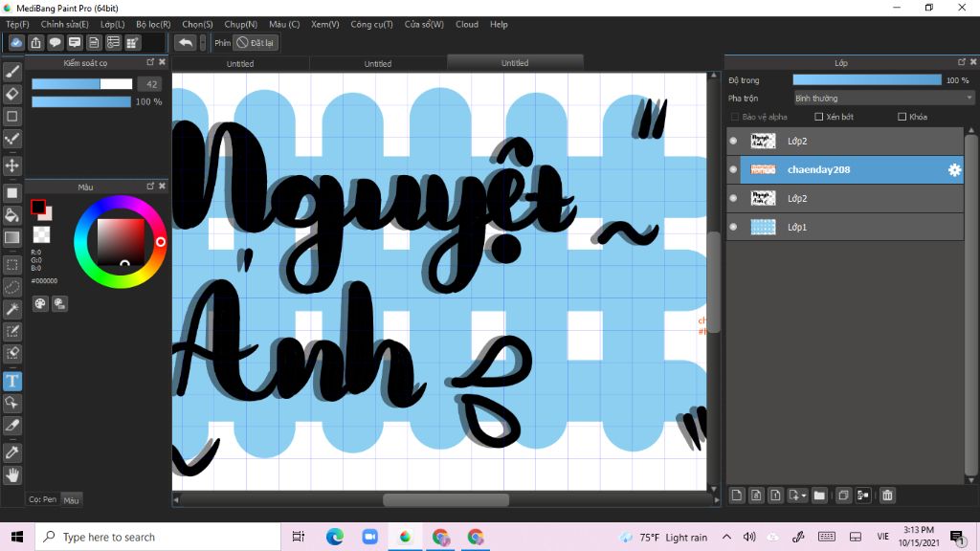Click the brush size value field 42
The image size is (980, 551).
tap(150, 84)
